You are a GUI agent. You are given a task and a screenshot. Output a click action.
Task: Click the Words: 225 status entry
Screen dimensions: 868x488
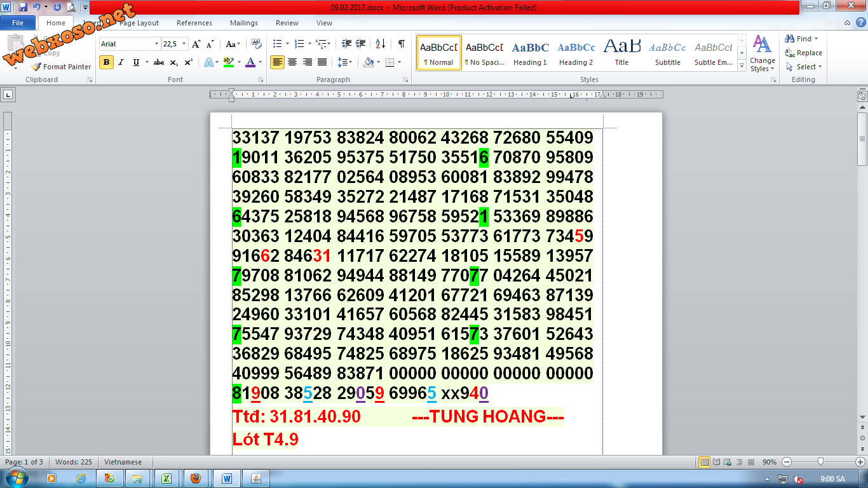(74, 462)
